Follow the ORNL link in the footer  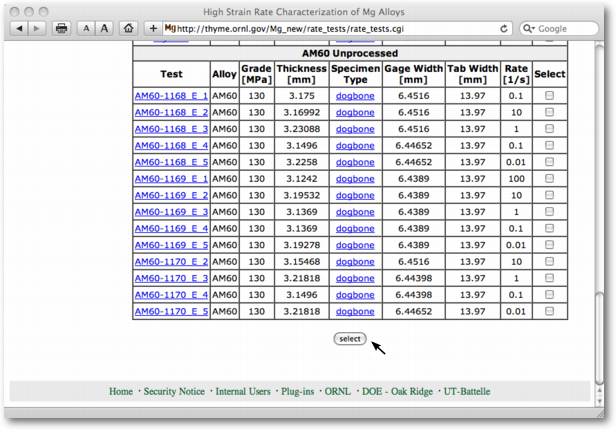click(x=337, y=391)
